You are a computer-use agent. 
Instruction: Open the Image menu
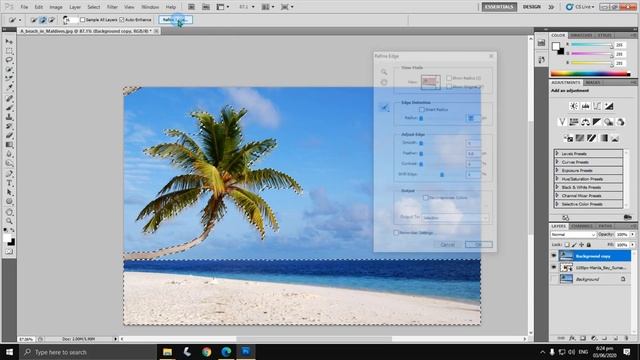[56, 7]
